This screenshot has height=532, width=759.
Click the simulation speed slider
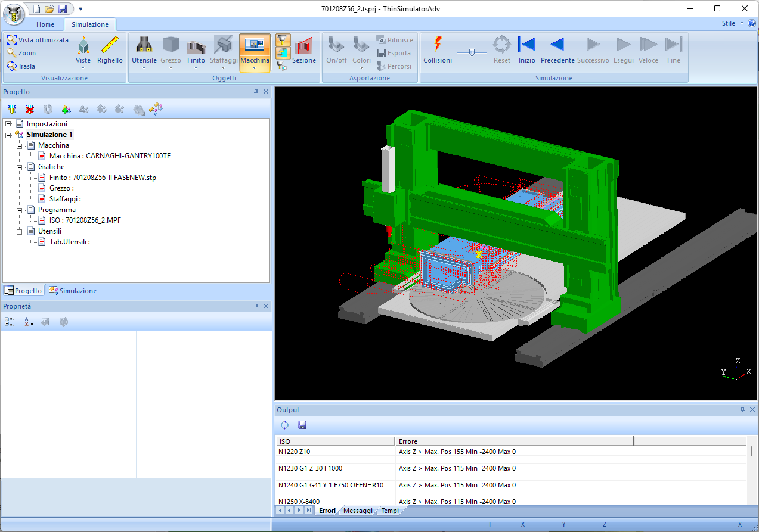pos(472,52)
